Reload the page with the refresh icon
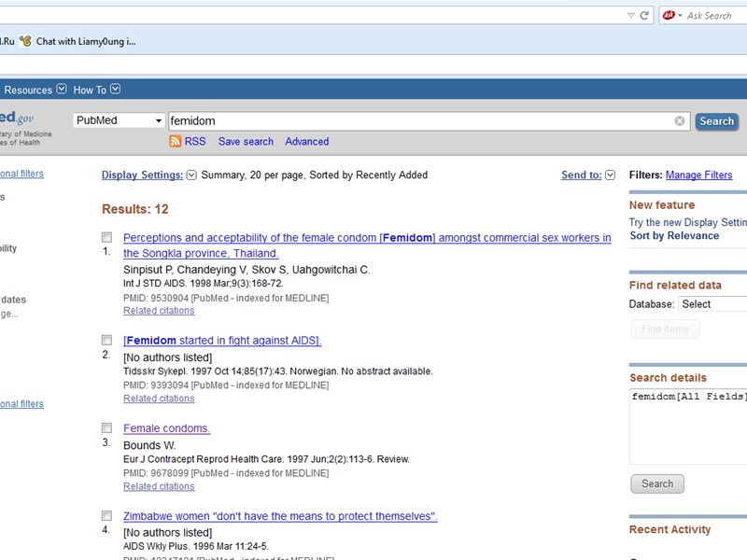The height and width of the screenshot is (560, 747). click(644, 16)
